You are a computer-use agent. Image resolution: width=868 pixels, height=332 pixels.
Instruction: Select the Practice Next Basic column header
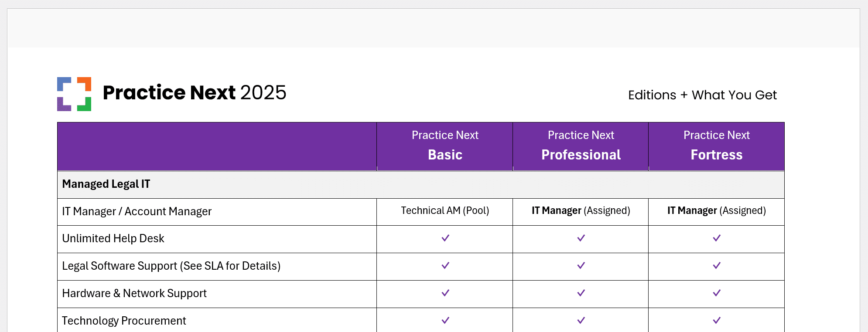(x=445, y=146)
